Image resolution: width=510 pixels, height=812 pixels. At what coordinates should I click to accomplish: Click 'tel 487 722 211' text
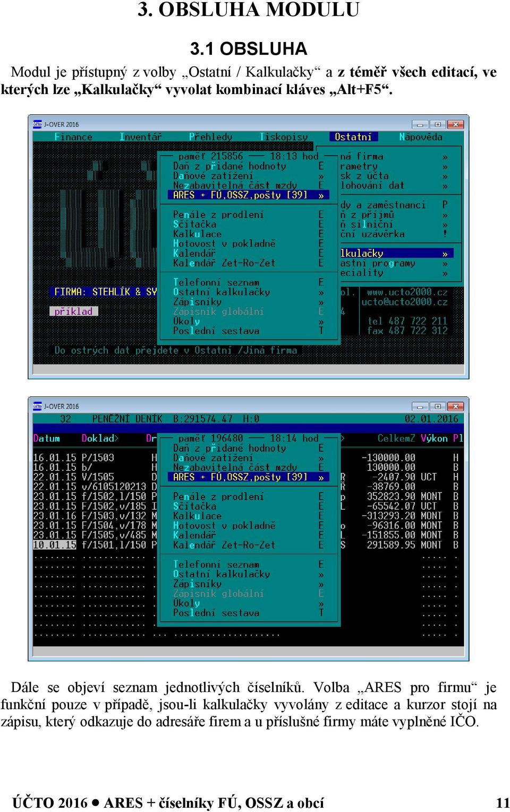[x=407, y=321]
